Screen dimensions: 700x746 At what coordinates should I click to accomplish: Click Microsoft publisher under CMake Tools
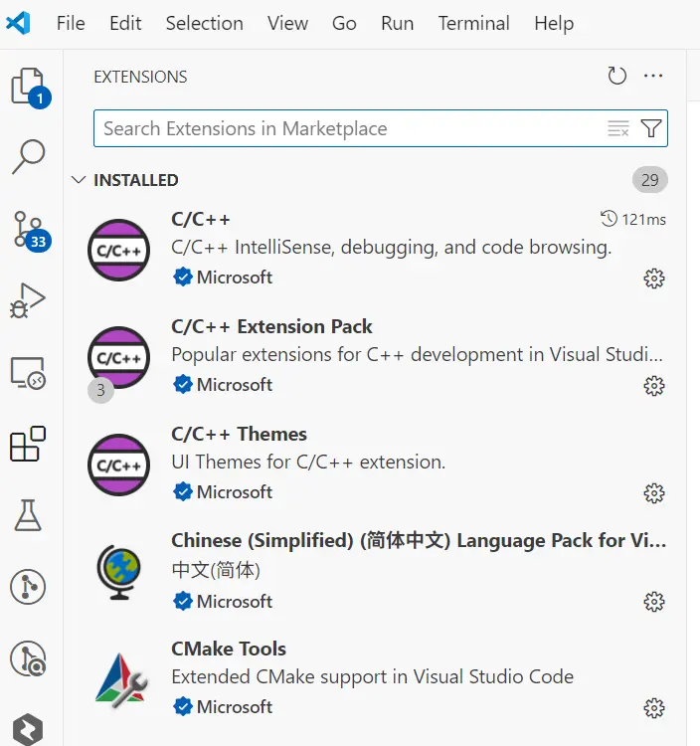click(x=235, y=707)
